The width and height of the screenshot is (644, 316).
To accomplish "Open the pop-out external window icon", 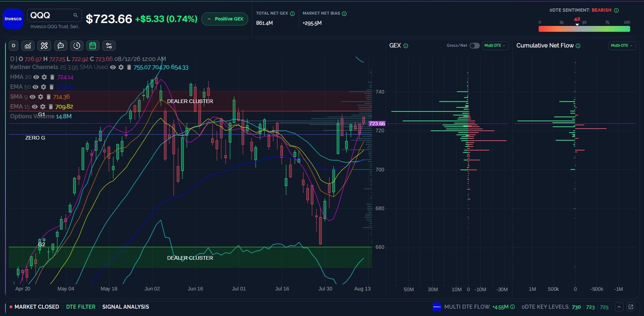I will tap(631, 307).
